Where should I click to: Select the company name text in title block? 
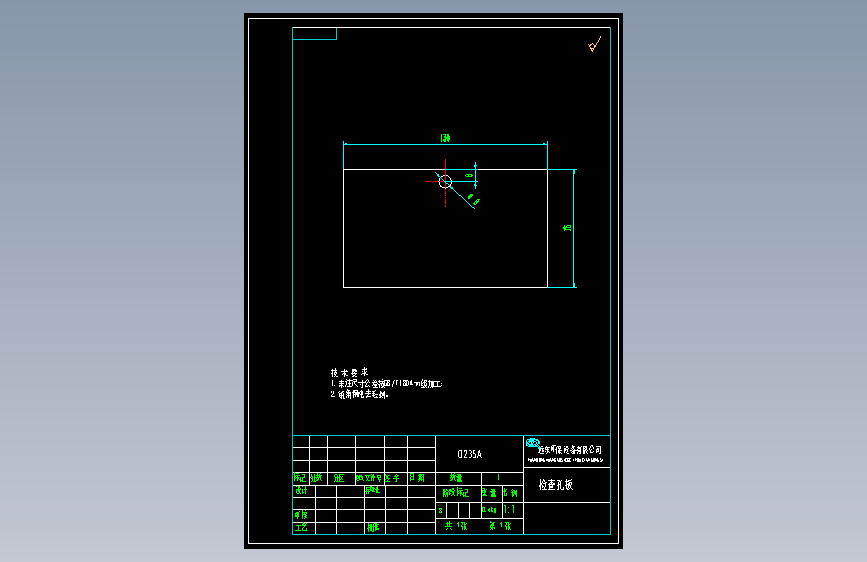click(570, 450)
